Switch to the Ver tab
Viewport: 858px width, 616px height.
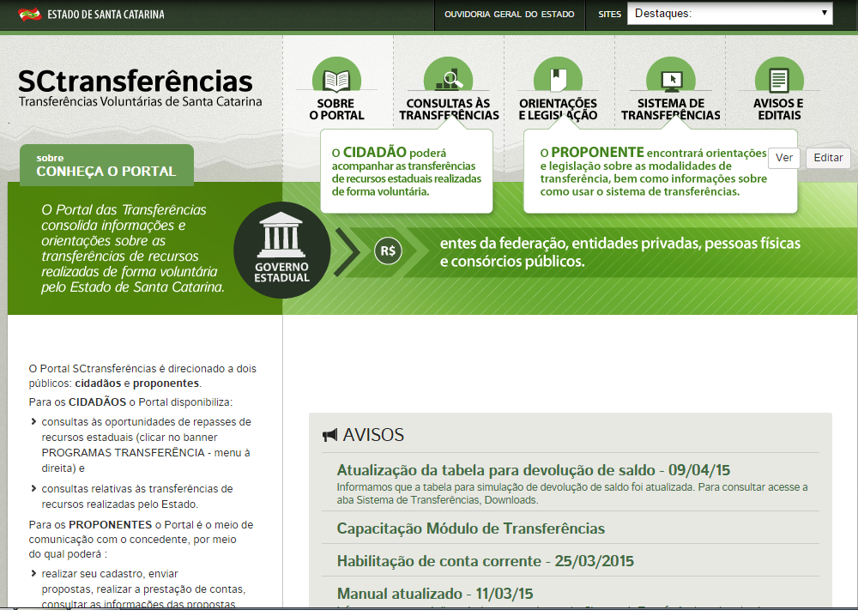(784, 158)
